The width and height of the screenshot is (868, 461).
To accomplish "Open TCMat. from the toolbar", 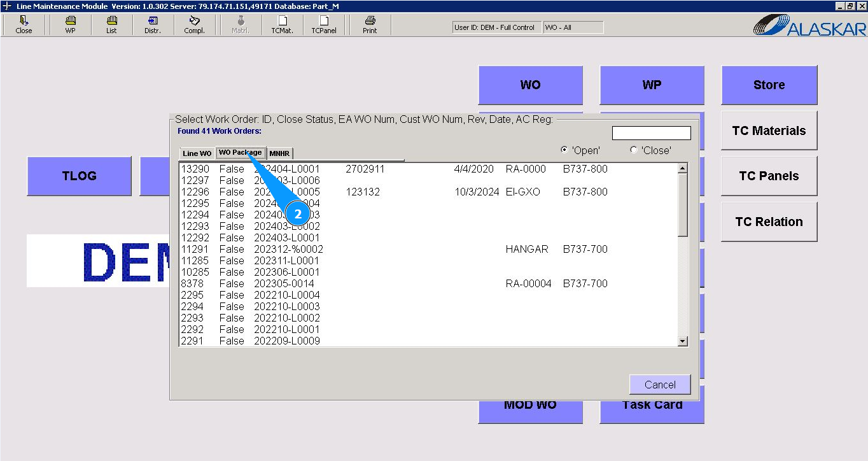I will tap(282, 24).
